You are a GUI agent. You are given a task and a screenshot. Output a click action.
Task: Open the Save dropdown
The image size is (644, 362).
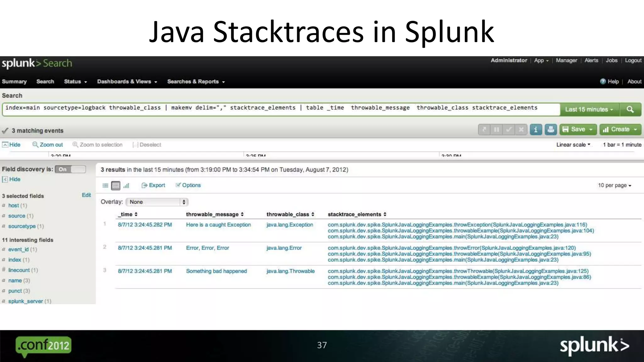click(578, 129)
